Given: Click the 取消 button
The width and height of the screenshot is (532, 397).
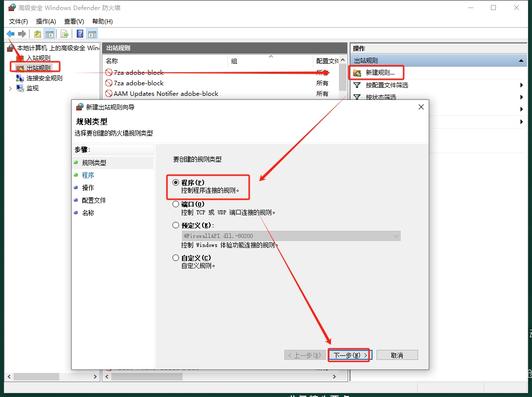Looking at the screenshot, I should coord(397,355).
